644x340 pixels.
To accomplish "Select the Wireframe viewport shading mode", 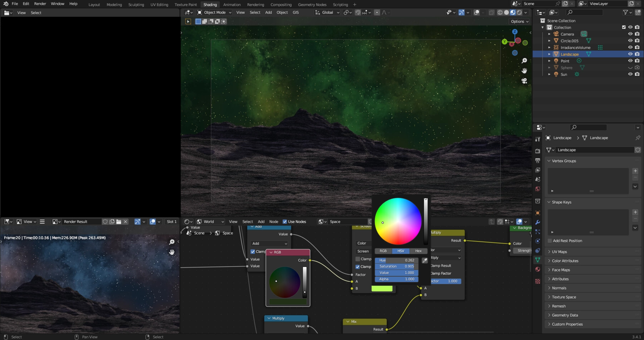I will coord(500,13).
